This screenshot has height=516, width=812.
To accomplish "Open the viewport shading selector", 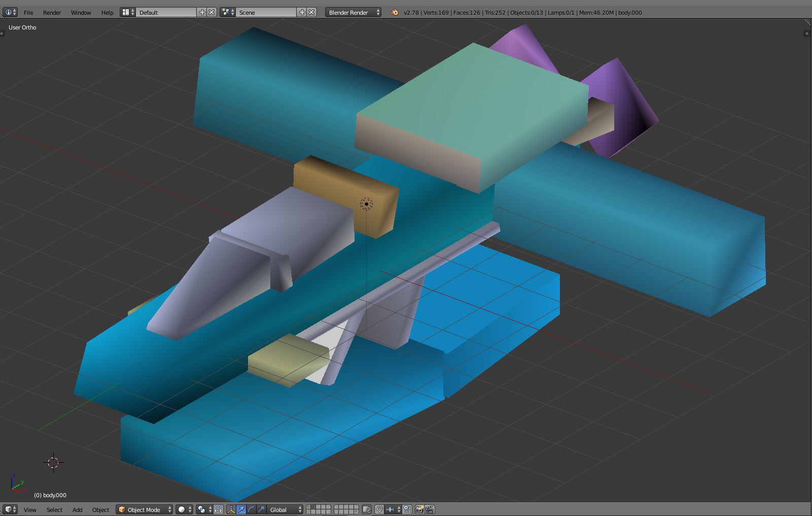I will [x=184, y=509].
